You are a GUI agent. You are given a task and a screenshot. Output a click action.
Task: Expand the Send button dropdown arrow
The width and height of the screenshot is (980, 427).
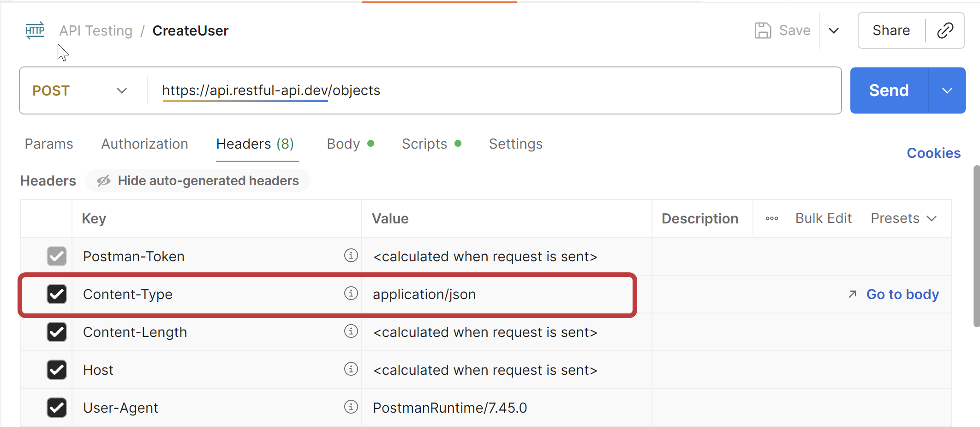(x=946, y=90)
